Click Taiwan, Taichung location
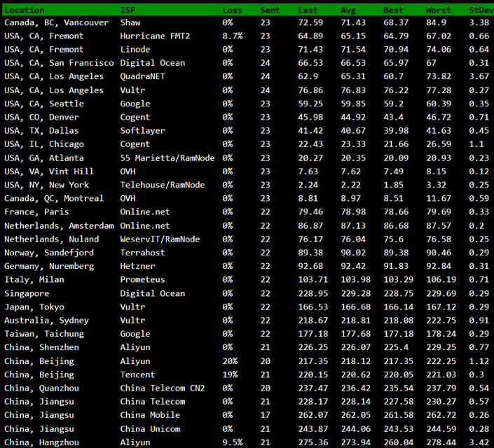 [x=44, y=334]
